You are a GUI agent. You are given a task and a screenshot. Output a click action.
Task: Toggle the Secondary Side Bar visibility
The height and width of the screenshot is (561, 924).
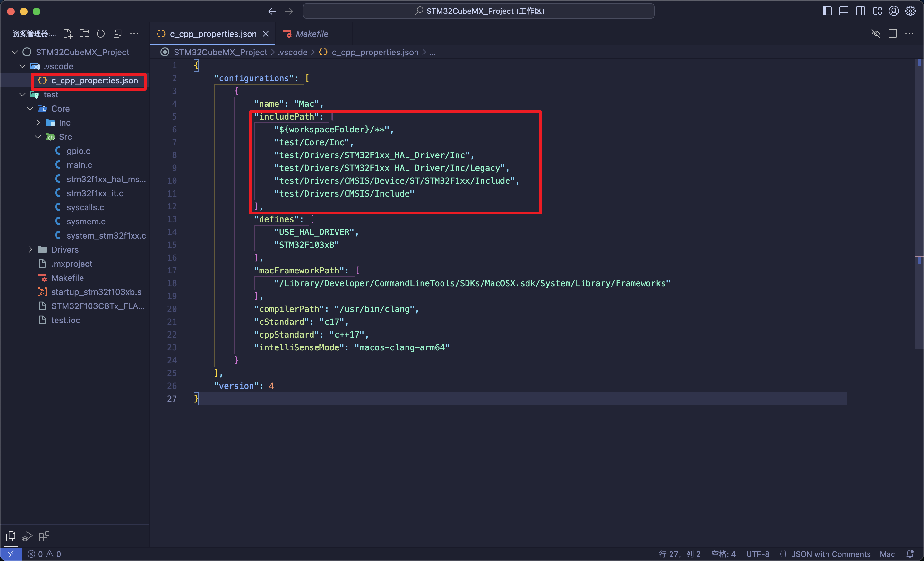click(860, 11)
